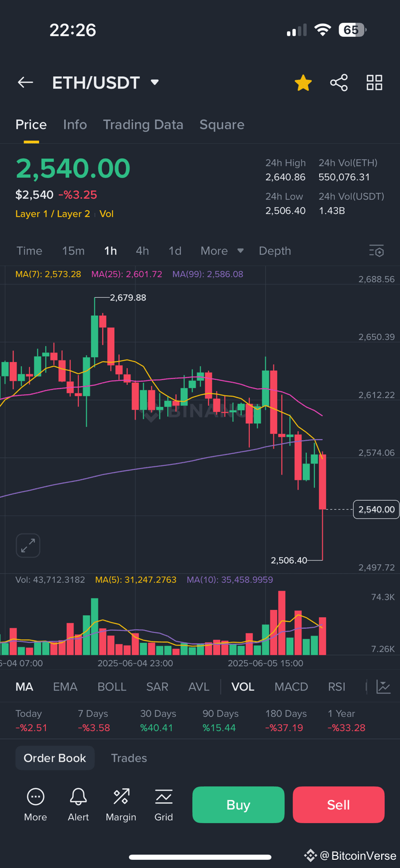400x868 pixels.
Task: Open chart settings icon beside Depth
Action: point(376,251)
